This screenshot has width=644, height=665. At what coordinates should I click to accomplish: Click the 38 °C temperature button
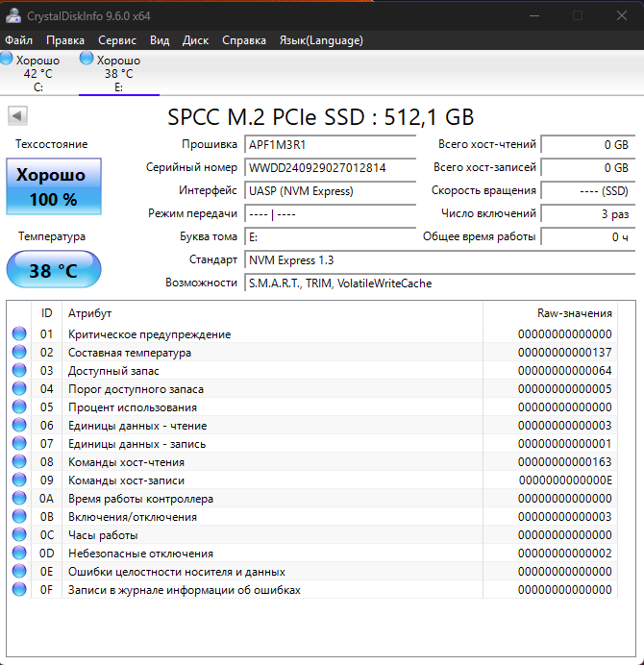pyautogui.click(x=53, y=271)
